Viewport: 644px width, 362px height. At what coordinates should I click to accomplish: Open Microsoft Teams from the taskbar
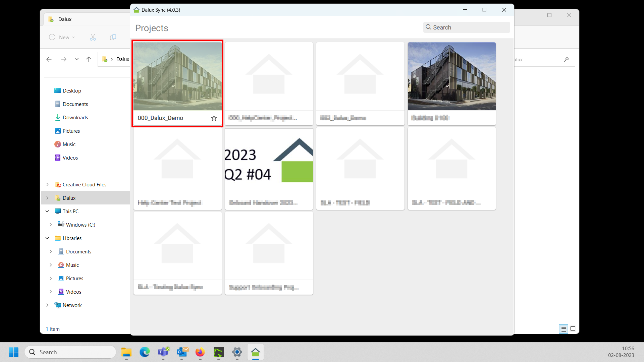pyautogui.click(x=163, y=352)
